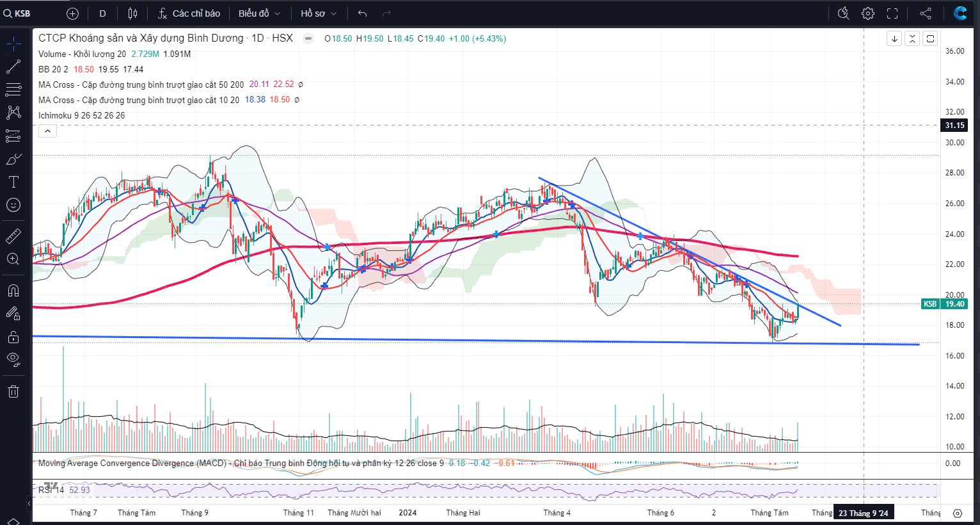Image resolution: width=980 pixels, height=525 pixels.
Task: Select the MACD indicator legend
Action: (x=240, y=463)
